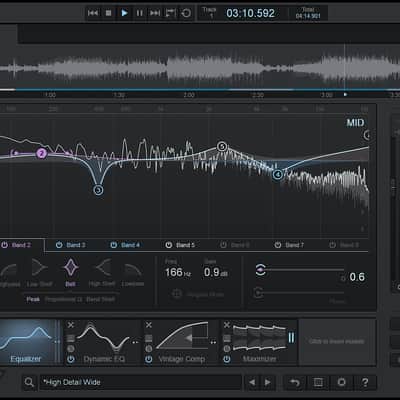Screen dimensions: 400x400
Task: Click the 166 Hz frequency value
Action: tap(178, 273)
